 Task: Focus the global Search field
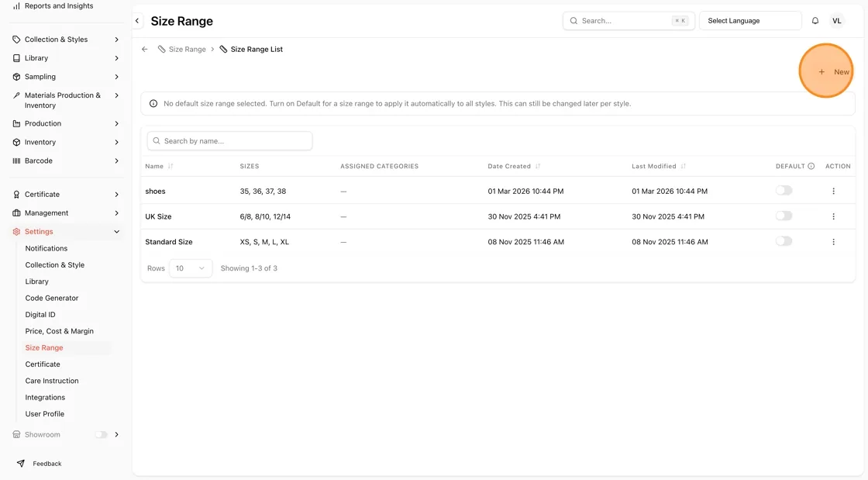[x=629, y=21]
